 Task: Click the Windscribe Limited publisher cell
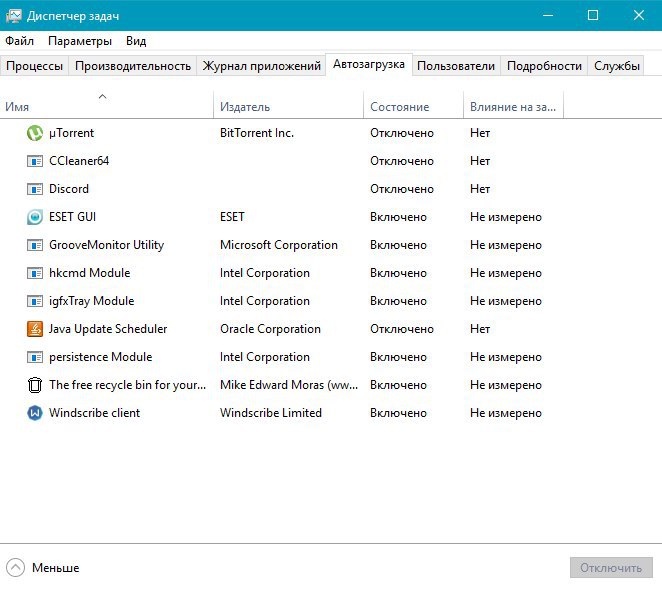271,413
